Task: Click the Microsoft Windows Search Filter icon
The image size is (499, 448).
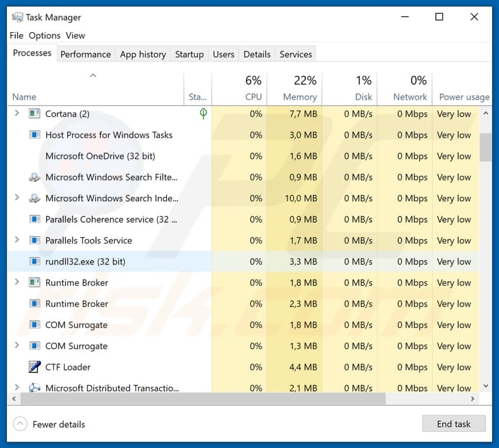Action: [34, 177]
